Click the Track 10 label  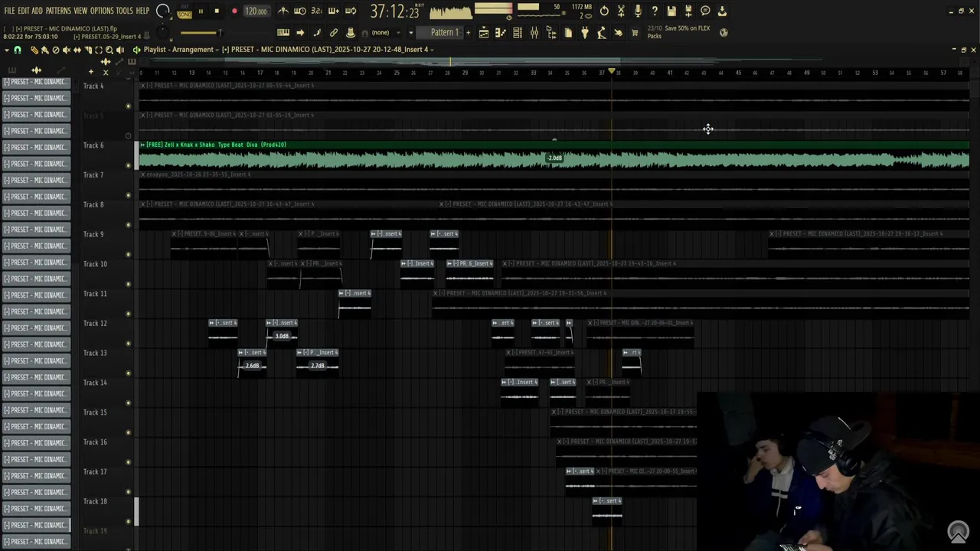(x=95, y=264)
